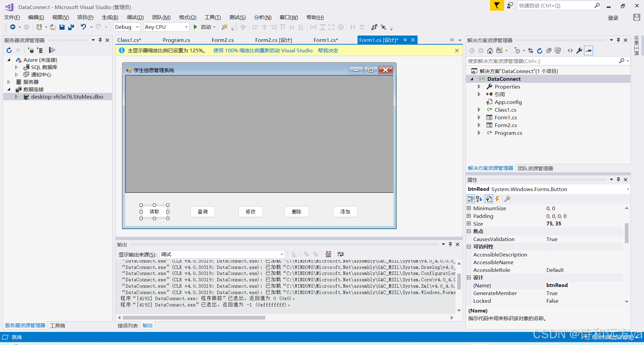Switch to the Form2.cs [设计] tab

click(x=273, y=40)
